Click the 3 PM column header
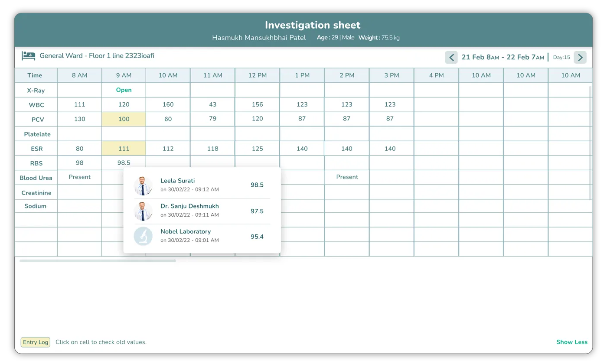The image size is (607, 364). [x=391, y=75]
